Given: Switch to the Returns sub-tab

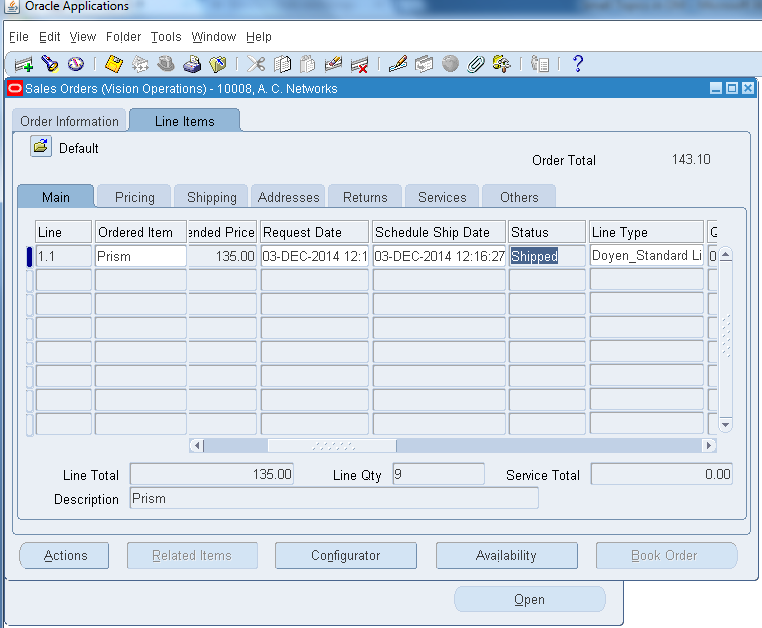Looking at the screenshot, I should pyautogui.click(x=365, y=197).
